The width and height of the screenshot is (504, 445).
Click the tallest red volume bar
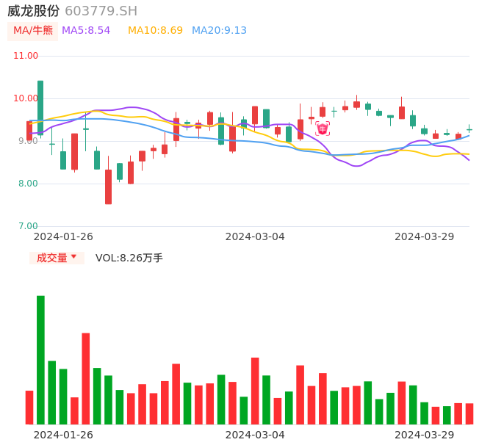(86, 378)
